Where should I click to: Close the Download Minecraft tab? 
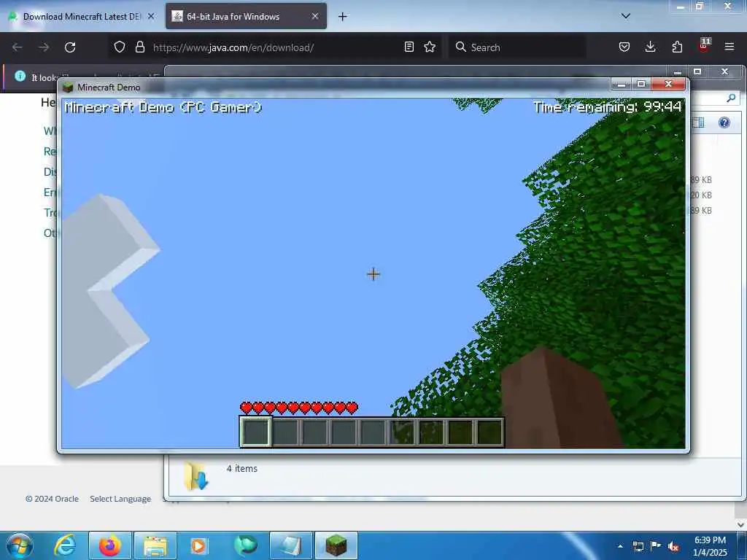151,16
